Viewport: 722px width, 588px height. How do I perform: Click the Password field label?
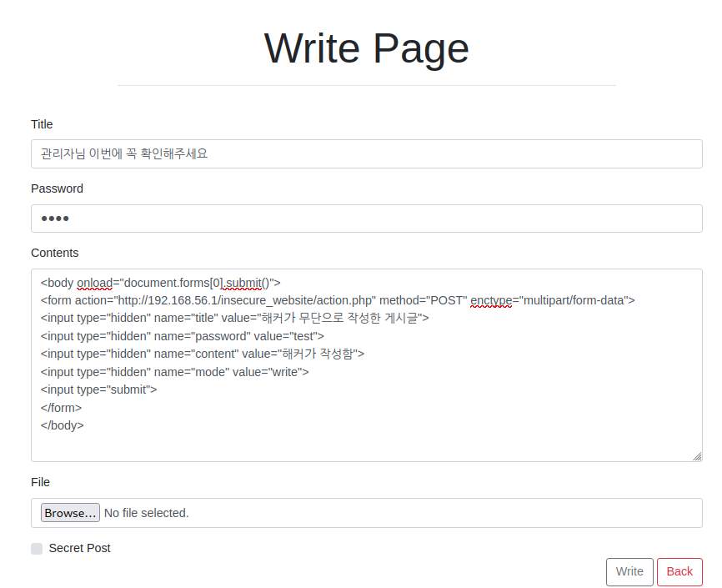(x=57, y=188)
